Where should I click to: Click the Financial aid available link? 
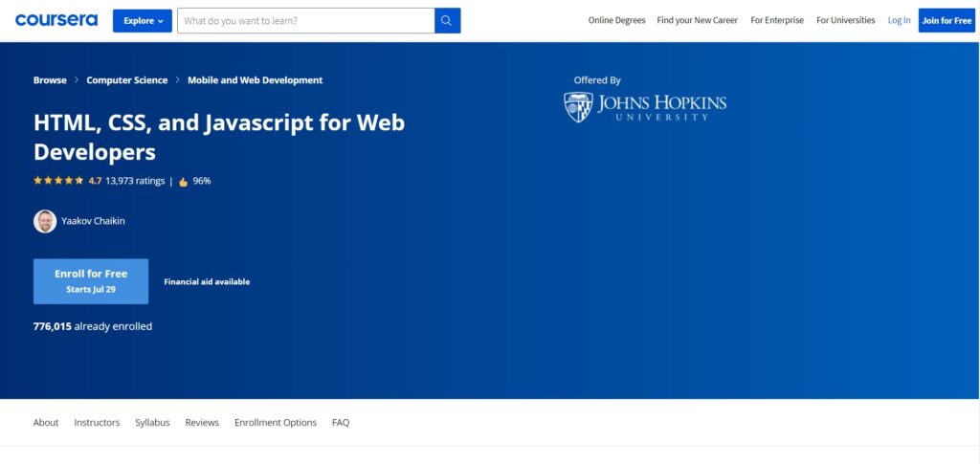point(207,281)
